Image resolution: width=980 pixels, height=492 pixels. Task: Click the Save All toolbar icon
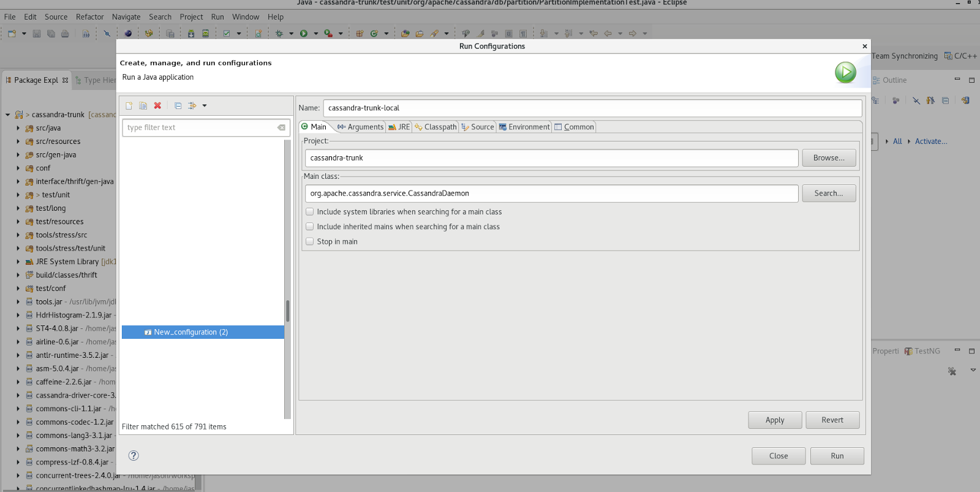(51, 34)
